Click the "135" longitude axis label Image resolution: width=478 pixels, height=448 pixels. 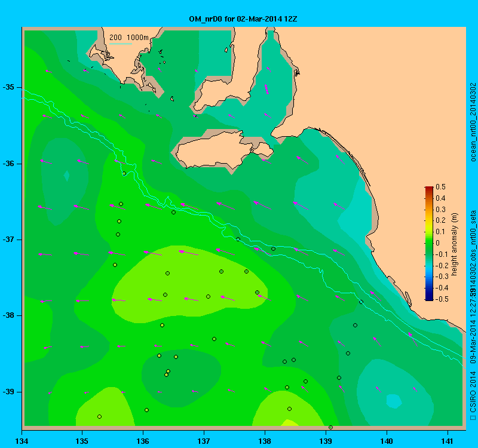coord(82,441)
